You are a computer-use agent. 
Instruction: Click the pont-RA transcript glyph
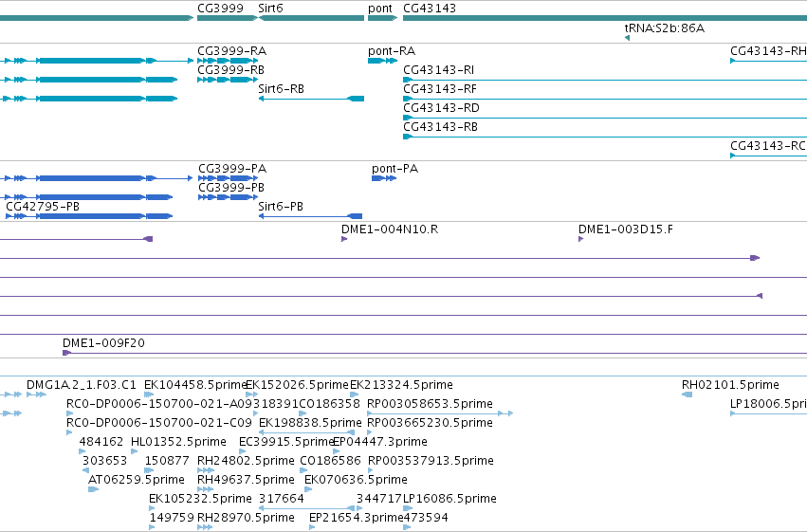(x=382, y=61)
